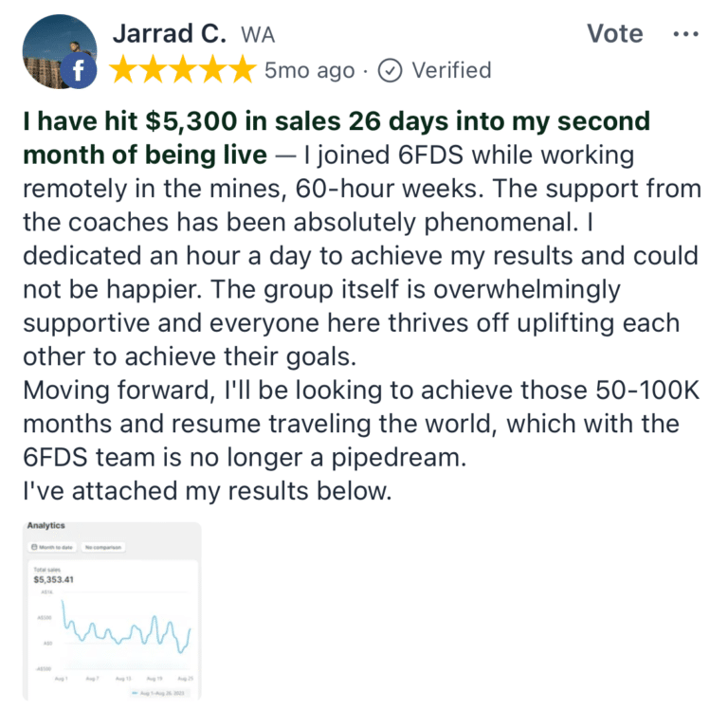
Task: Click the calendar icon in Month to date
Action: pyautogui.click(x=34, y=547)
